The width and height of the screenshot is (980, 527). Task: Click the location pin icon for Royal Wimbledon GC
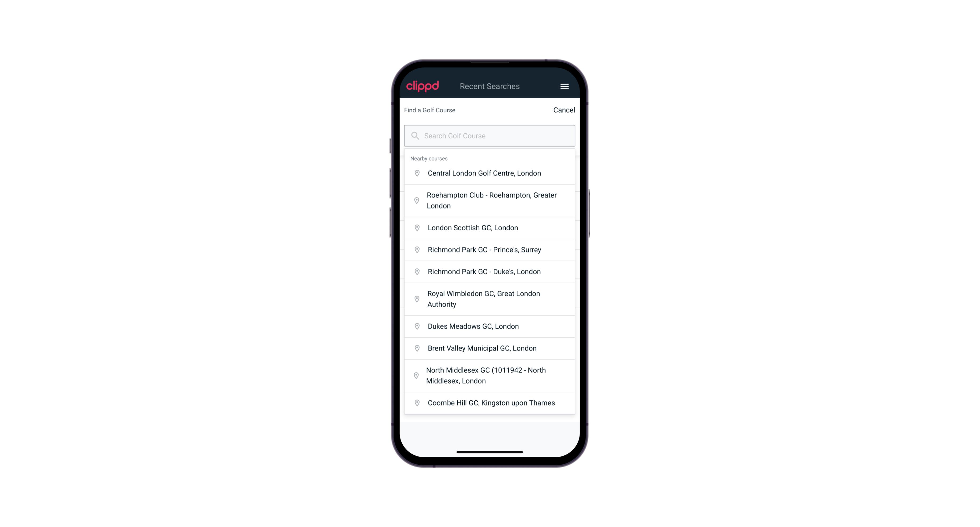coord(417,299)
